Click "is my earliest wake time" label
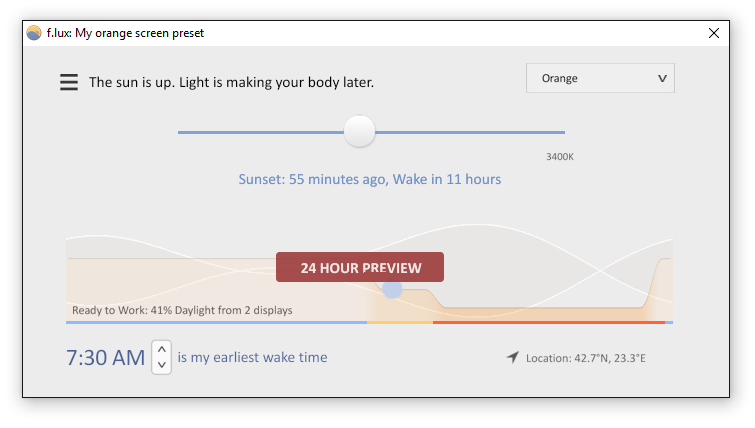The height and width of the screenshot is (428, 755). [x=252, y=357]
